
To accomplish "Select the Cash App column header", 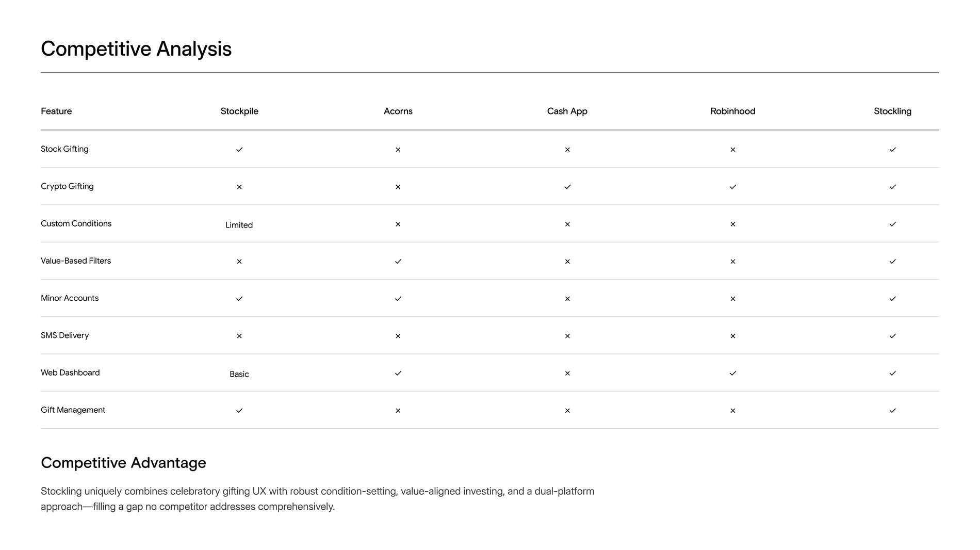I will click(567, 111).
